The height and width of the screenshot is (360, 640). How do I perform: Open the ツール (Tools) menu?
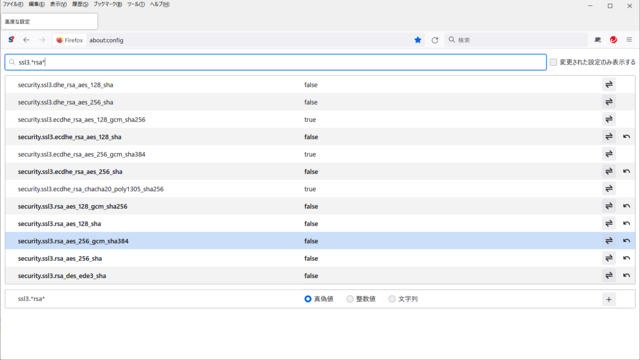[x=136, y=4]
